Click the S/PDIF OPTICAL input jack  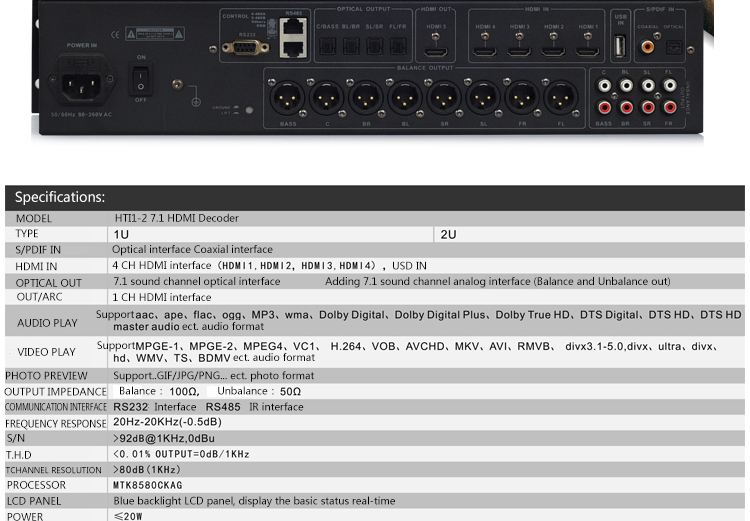pyautogui.click(x=673, y=47)
